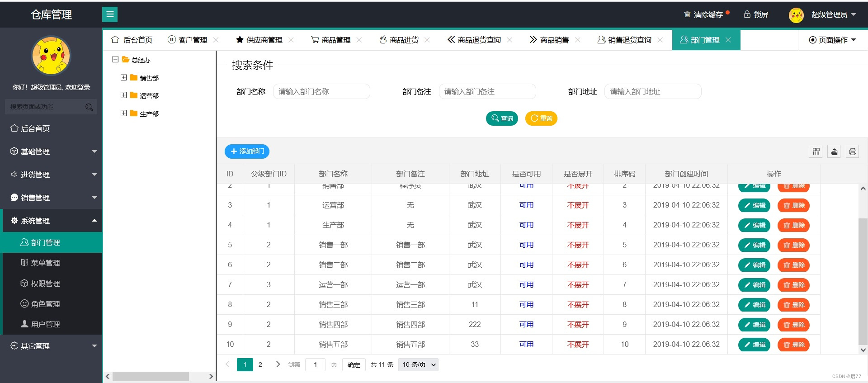
Task: Close the 供应商管理 tab
Action: (x=291, y=40)
